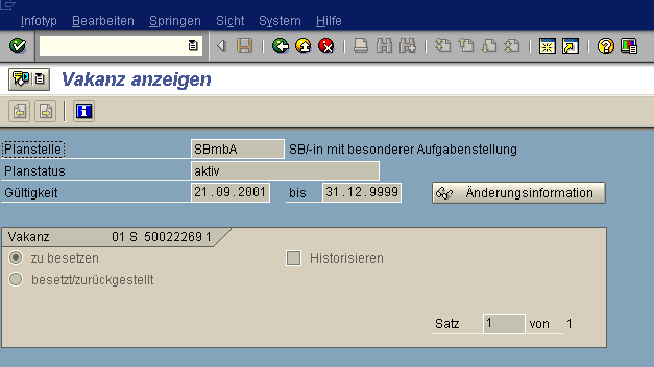654x367 pixels.
Task: Click the Save diskette icon
Action: [244, 45]
